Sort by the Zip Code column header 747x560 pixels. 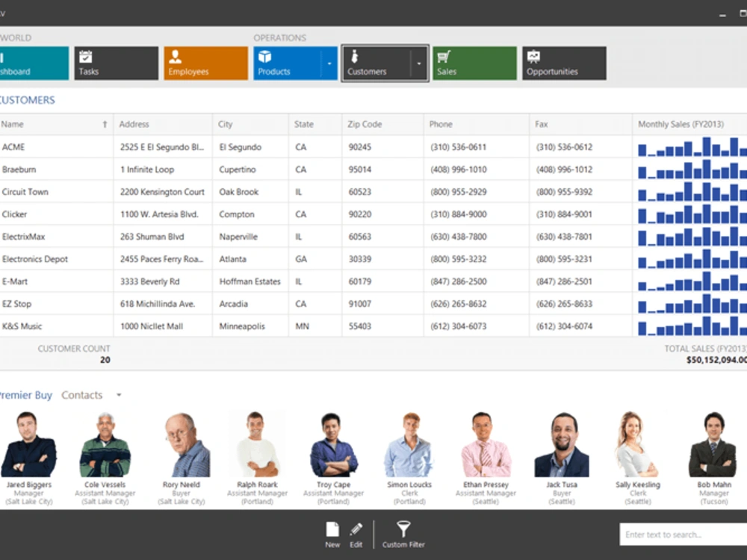coord(382,124)
